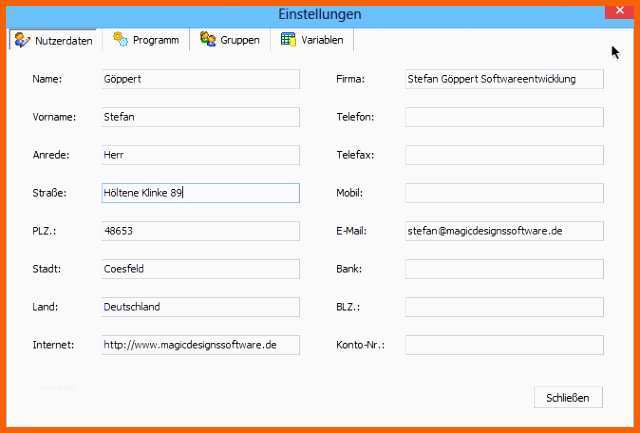Image resolution: width=640 pixels, height=433 pixels.
Task: Focus the Vorname field containing Stefan
Action: 200,117
